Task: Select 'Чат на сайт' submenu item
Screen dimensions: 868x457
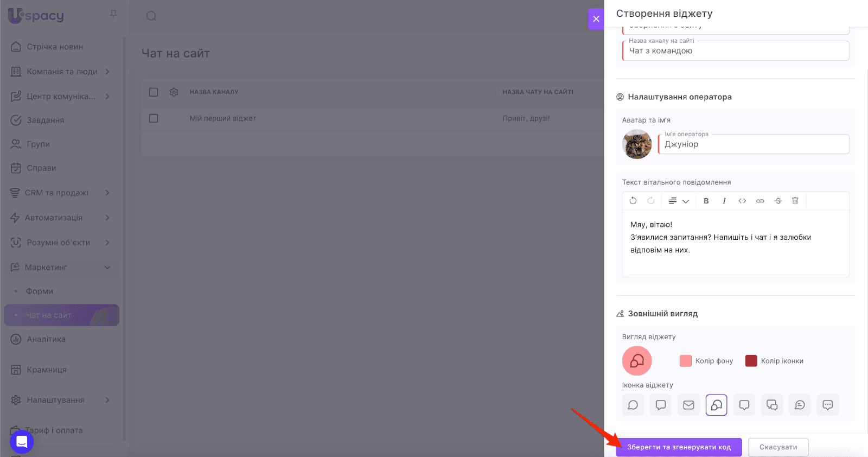Action: tap(61, 315)
